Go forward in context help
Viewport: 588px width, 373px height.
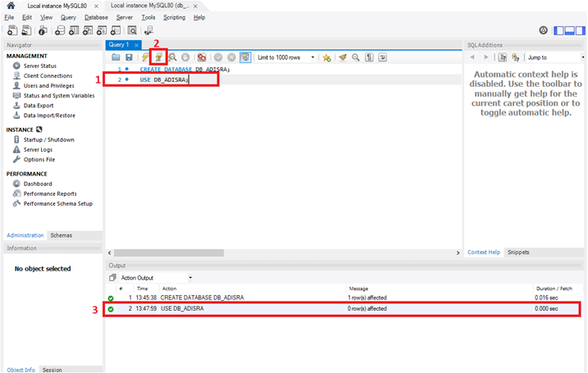[486, 57]
